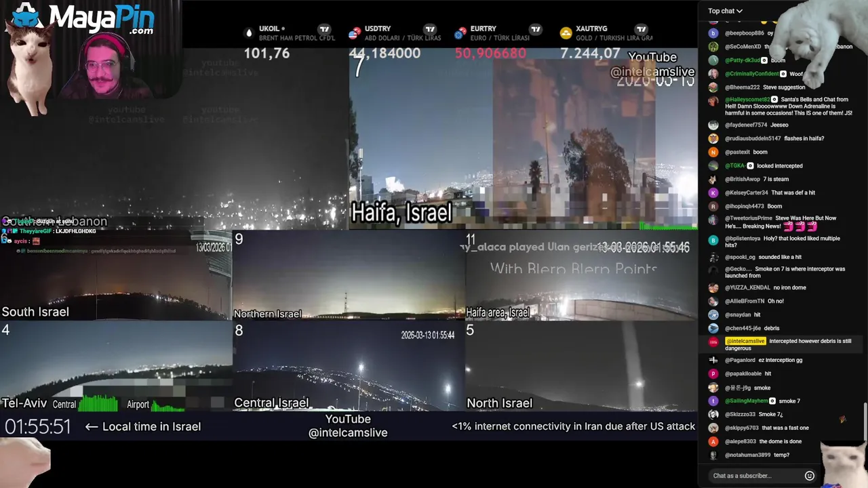Click @rudiausbuddeln5147 avatar icon
This screenshot has width=868, height=488.
[713, 138]
